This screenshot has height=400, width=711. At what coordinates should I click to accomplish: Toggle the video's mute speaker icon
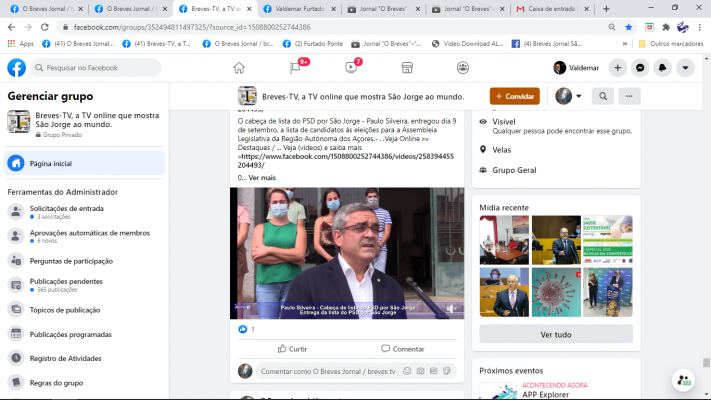tap(453, 310)
